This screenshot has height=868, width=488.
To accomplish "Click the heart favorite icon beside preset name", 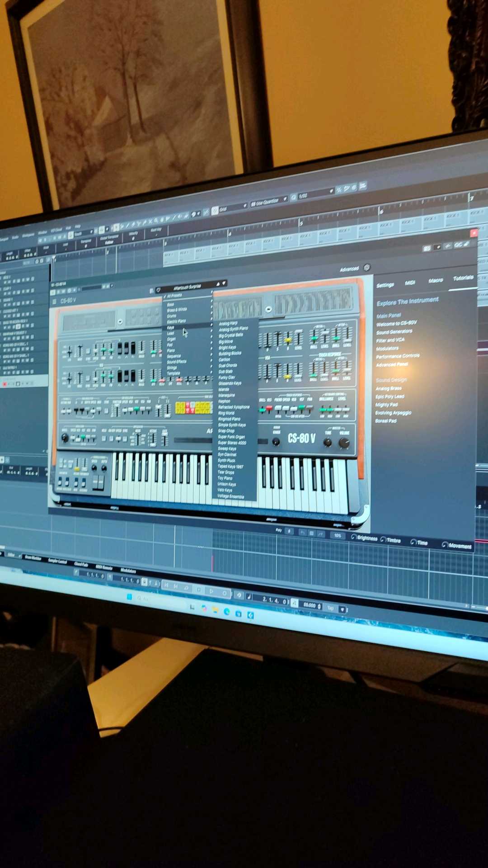I will click(x=158, y=290).
